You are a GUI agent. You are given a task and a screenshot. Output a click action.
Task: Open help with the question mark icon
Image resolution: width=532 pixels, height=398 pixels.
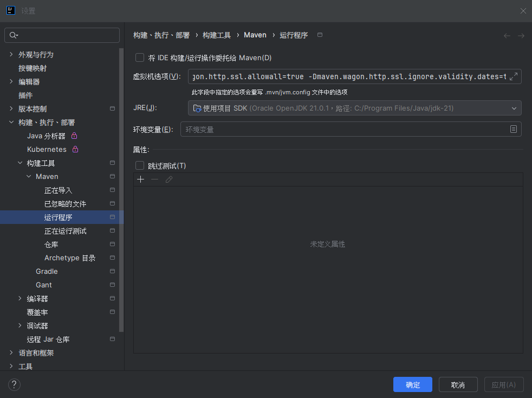click(14, 384)
